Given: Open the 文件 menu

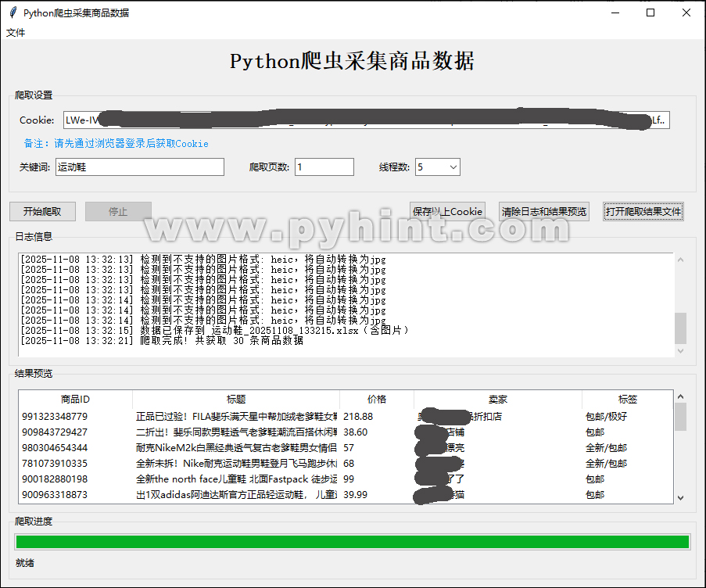Looking at the screenshot, I should (16, 33).
